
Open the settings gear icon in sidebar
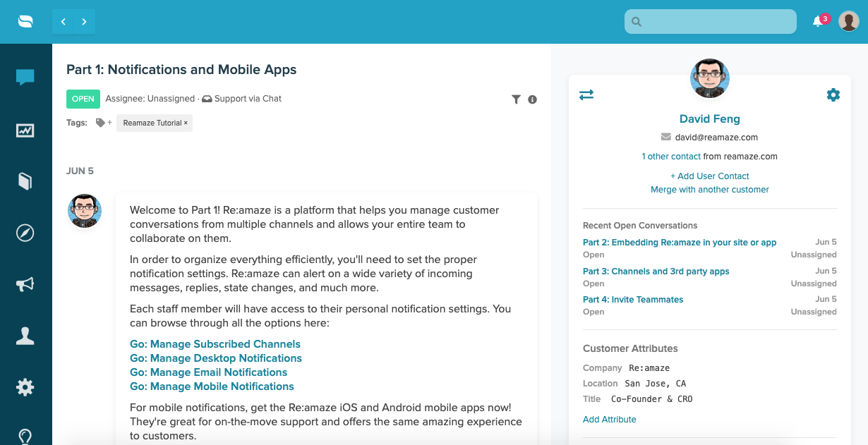(25, 387)
